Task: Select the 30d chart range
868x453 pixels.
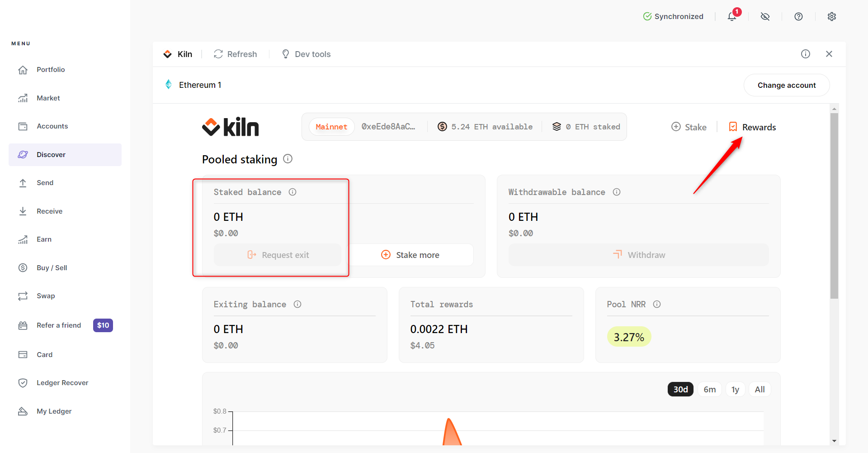Action: pyautogui.click(x=680, y=389)
